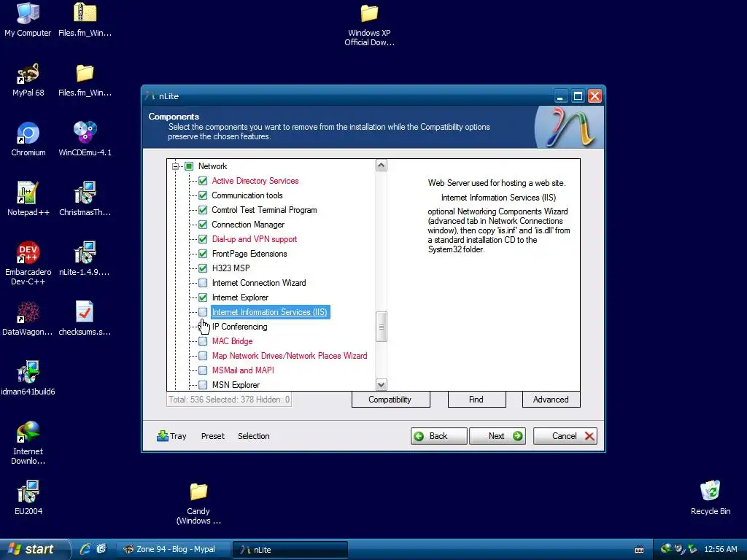
Task: Uncheck Active Directory Services checkbox
Action: (203, 181)
